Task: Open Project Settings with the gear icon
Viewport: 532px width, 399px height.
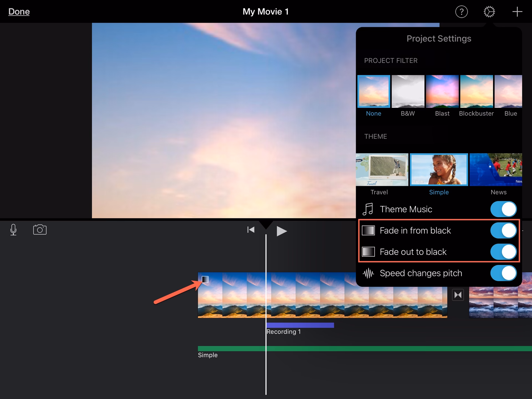Action: (489, 12)
